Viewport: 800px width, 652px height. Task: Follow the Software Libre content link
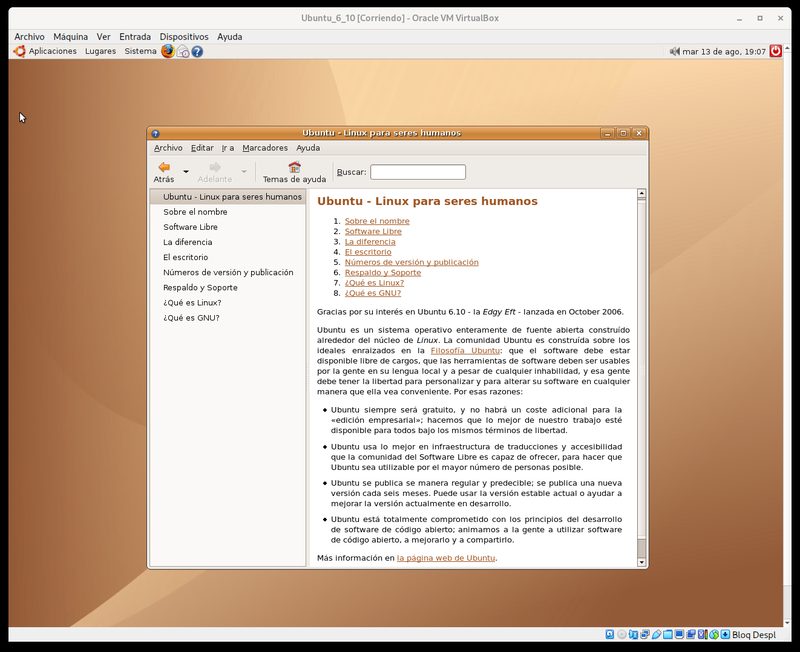pyautogui.click(x=373, y=231)
